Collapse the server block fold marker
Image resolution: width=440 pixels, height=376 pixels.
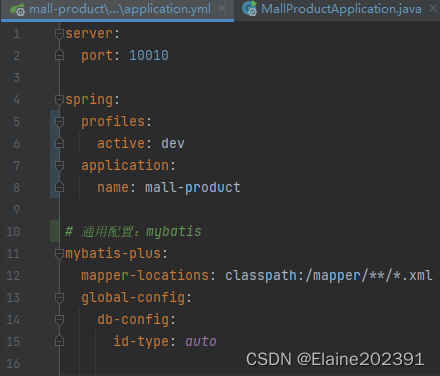(x=59, y=34)
